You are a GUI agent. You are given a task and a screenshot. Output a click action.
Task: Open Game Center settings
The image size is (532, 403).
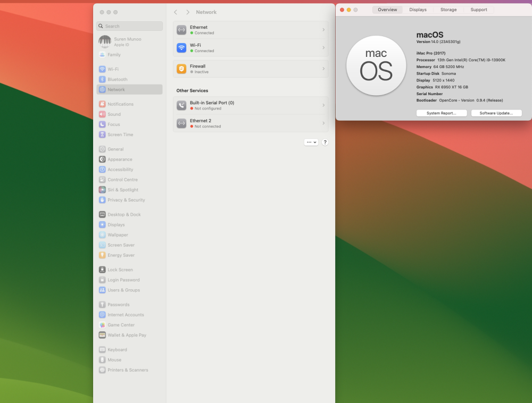pyautogui.click(x=129, y=325)
